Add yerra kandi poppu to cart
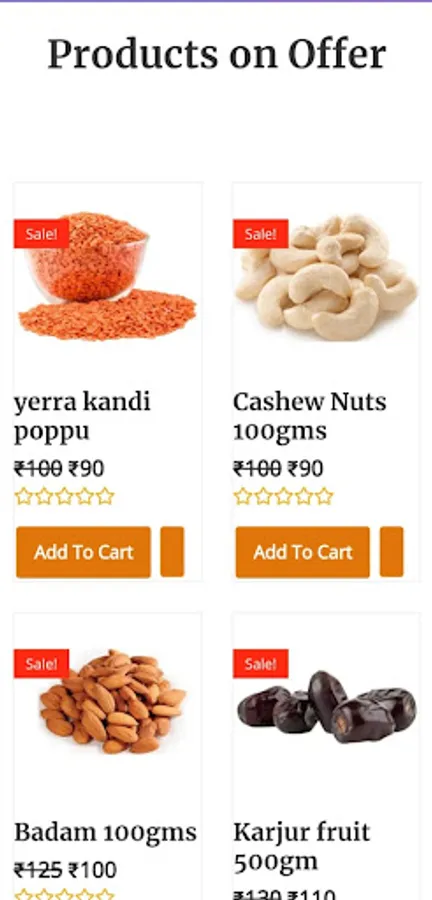Screen dimensions: 432x900 point(83,552)
